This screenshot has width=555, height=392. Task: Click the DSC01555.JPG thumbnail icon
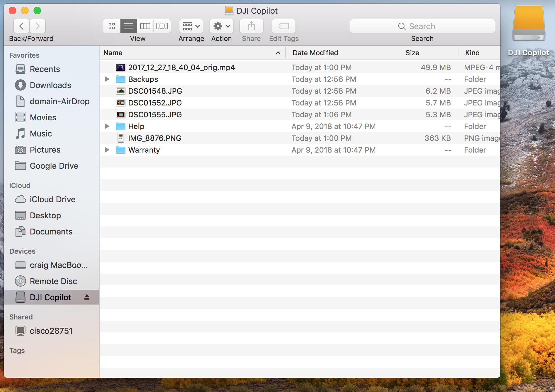click(x=120, y=114)
